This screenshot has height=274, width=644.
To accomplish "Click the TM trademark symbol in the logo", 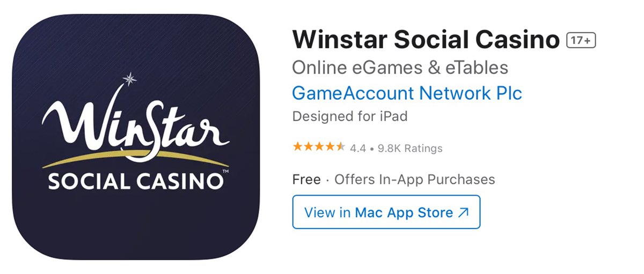I will coord(226,172).
